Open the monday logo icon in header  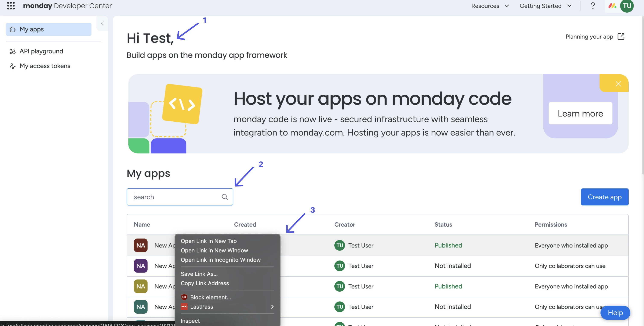pyautogui.click(x=612, y=6)
